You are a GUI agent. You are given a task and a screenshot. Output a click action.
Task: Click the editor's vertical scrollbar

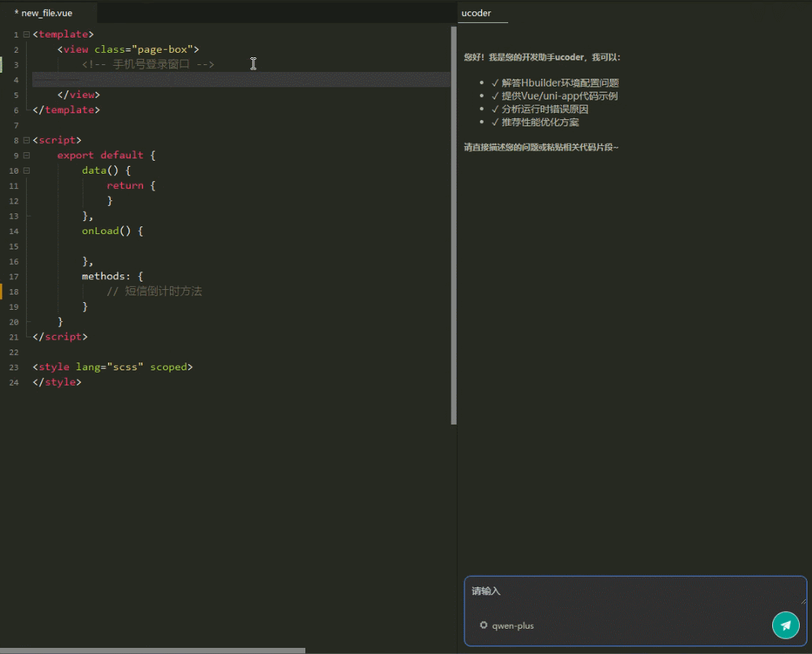pyautogui.click(x=454, y=226)
